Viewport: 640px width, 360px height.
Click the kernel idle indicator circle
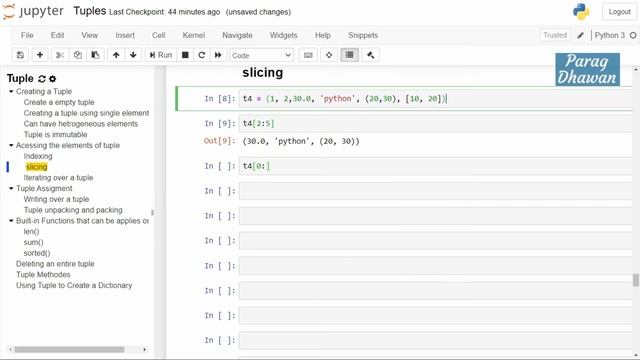[633, 36]
